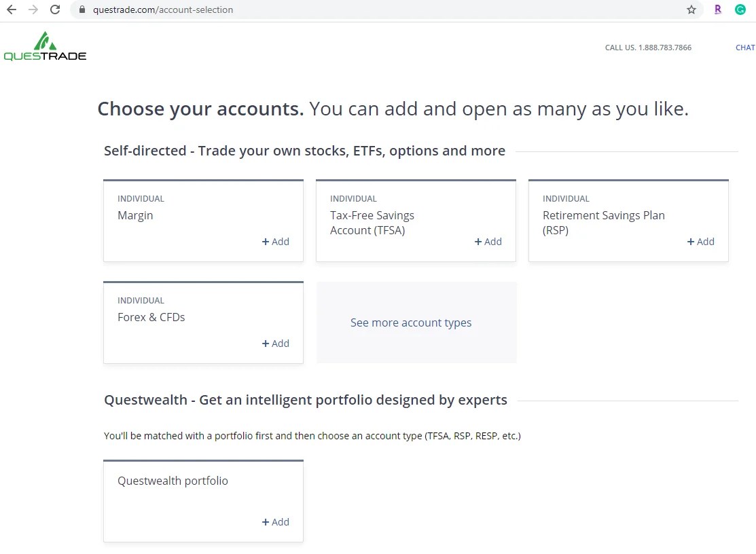The height and width of the screenshot is (554, 756).
Task: Add the Questwealth portfolio
Action: (x=275, y=522)
